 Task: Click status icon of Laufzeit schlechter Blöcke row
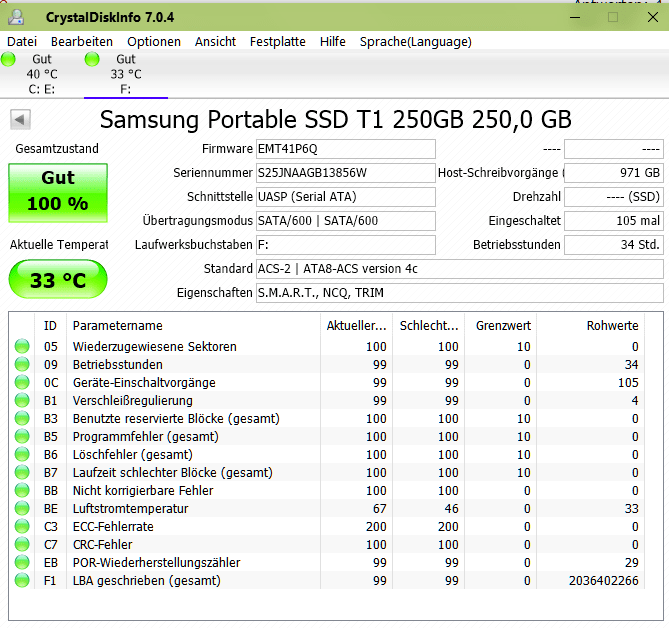pyautogui.click(x=22, y=472)
